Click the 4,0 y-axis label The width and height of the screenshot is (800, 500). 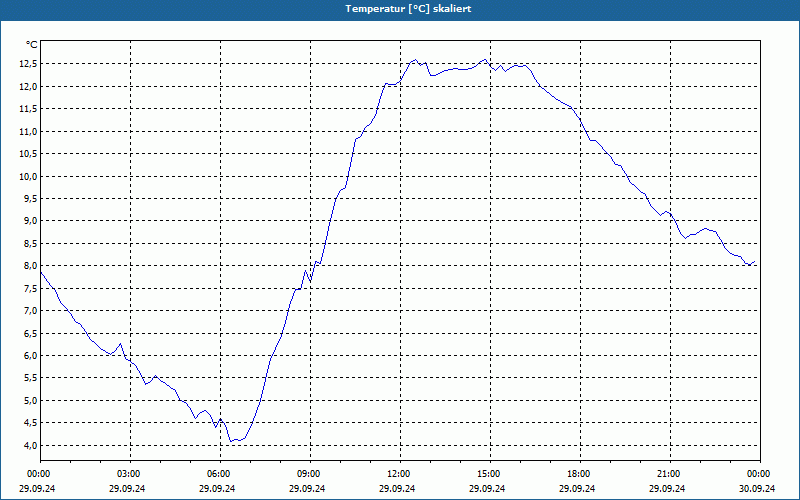[x=31, y=445]
